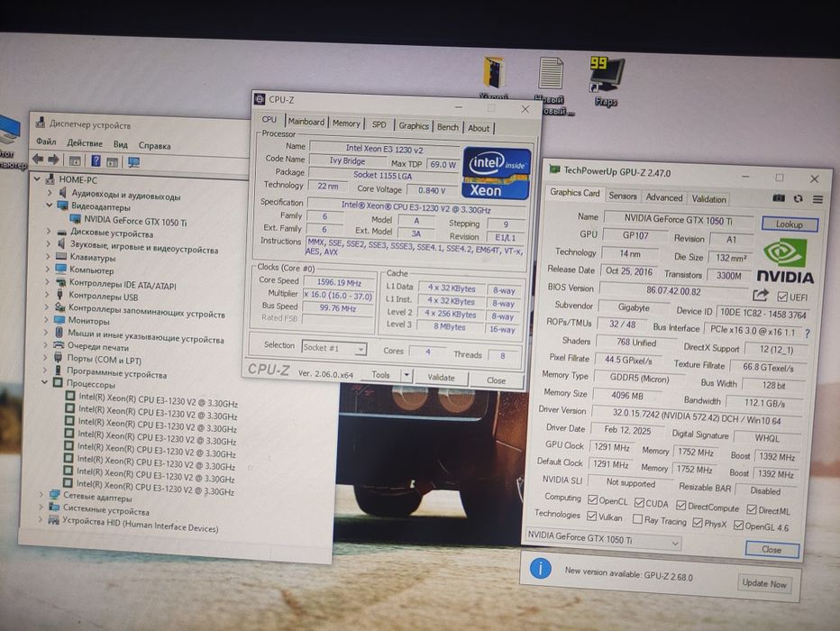The image size is (840, 631).
Task: Open the Файл menu in Device Manager
Action: (46, 142)
